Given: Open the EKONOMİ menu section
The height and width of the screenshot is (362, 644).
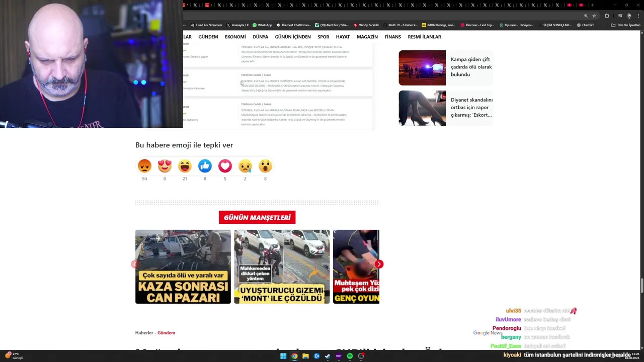Looking at the screenshot, I should (x=235, y=37).
